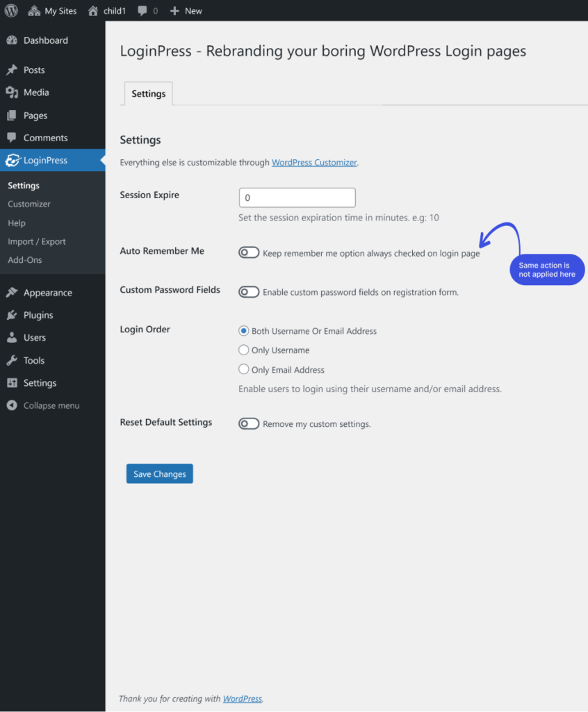
Task: Open Import / Export submenu item
Action: pyautogui.click(x=37, y=241)
